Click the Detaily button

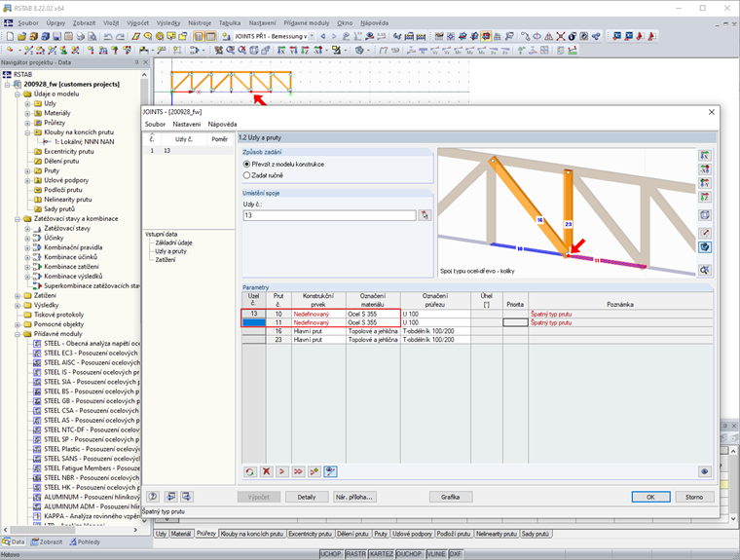[x=307, y=497]
